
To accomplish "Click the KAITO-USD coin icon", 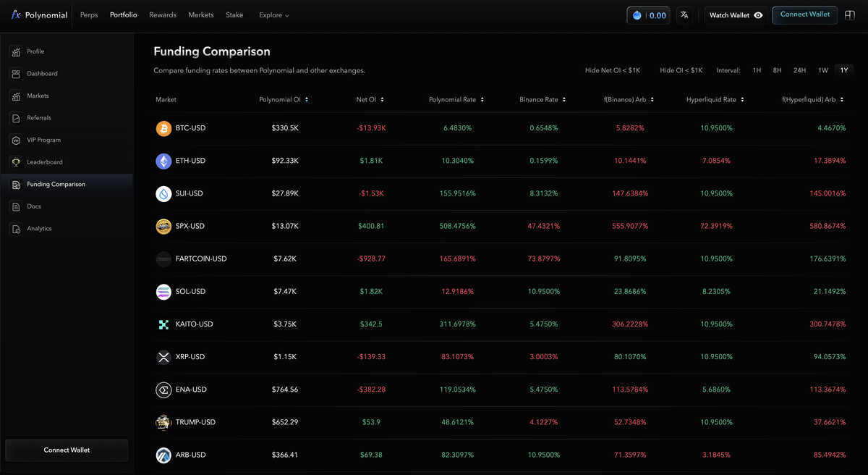I will 163,324.
